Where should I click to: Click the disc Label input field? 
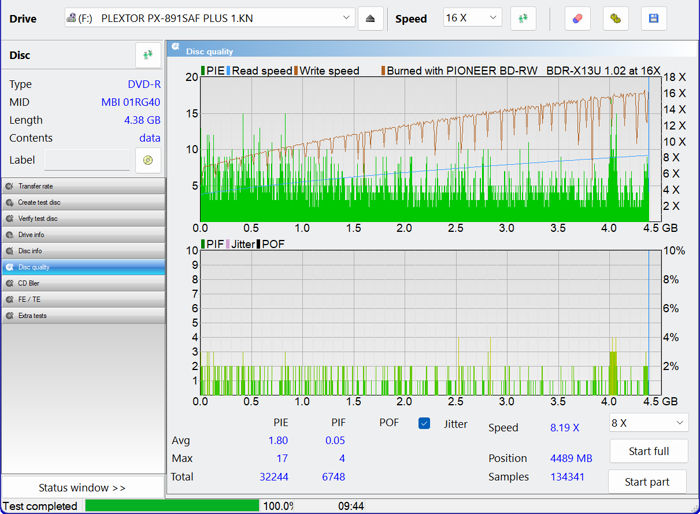pos(87,160)
